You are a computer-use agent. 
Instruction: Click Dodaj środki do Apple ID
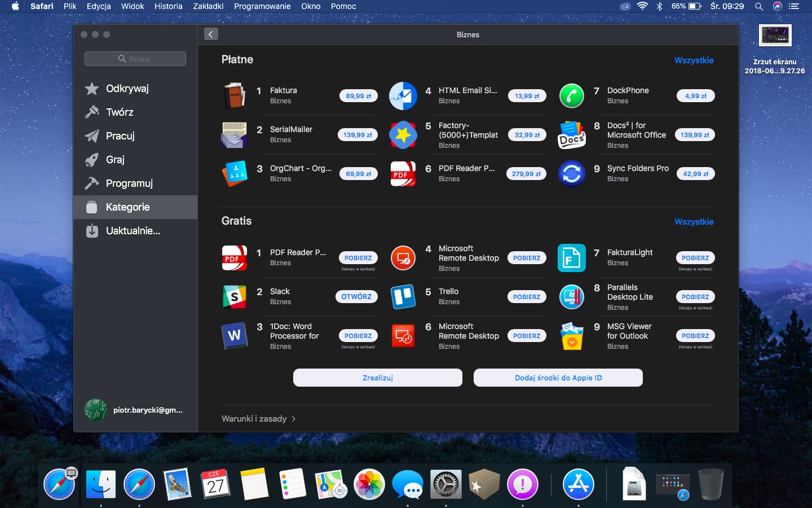point(558,378)
